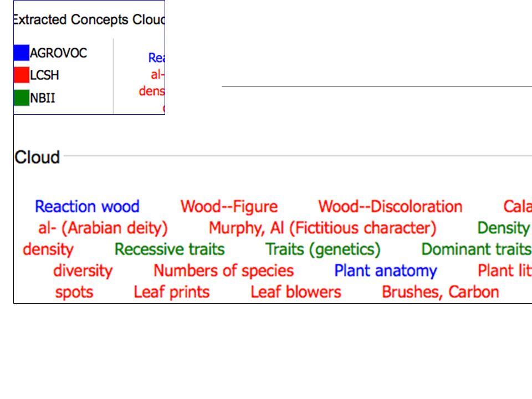This screenshot has width=532, height=399.
Task: Select the Brushes, Carbon concept
Action: point(441,292)
